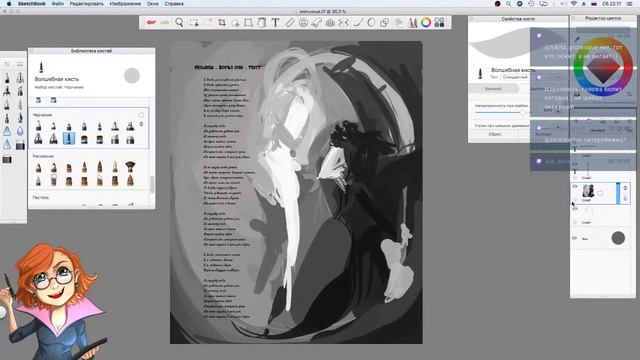640x360 pixels.
Task: Open the SketchBook application menu
Action: pyautogui.click(x=31, y=4)
